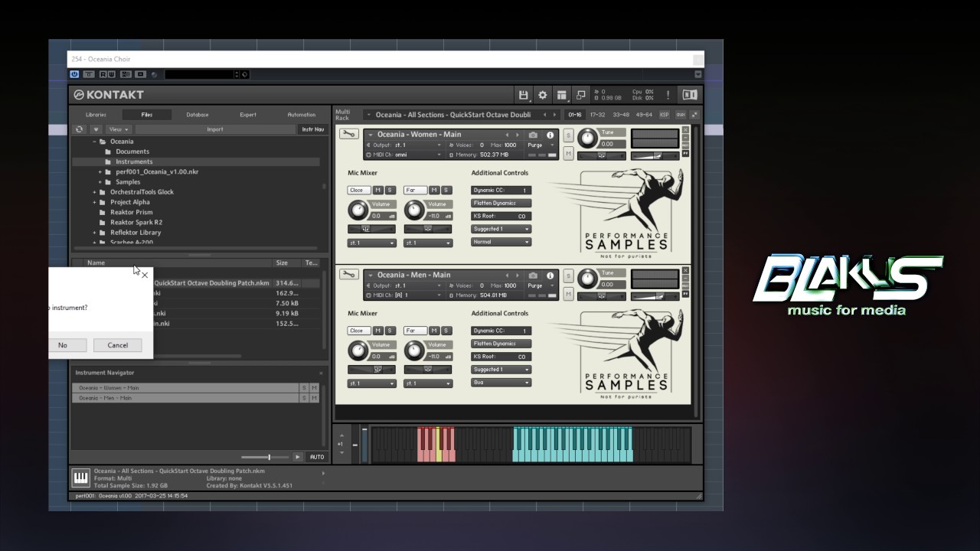Click the snapshot camera icon on Men - Main

(534, 275)
